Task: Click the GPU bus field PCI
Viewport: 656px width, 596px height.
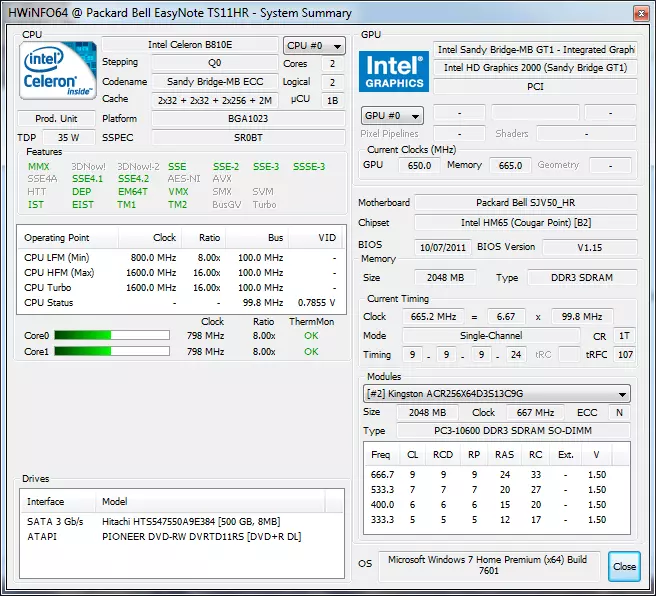Action: (535, 87)
